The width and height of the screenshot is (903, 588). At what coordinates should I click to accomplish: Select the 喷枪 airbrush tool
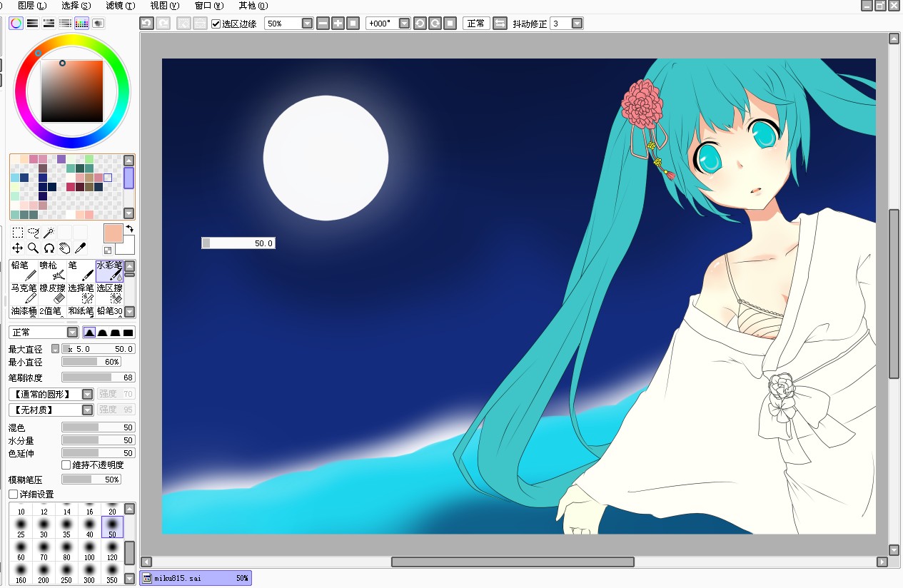[52, 270]
